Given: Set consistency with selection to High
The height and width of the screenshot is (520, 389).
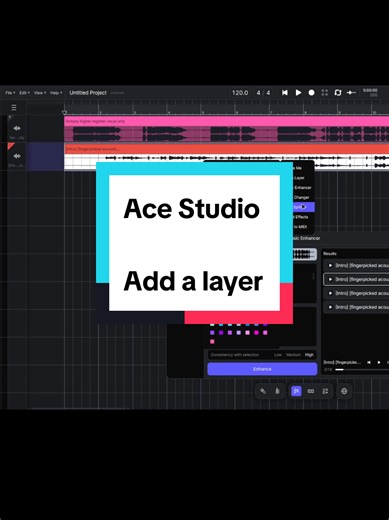Looking at the screenshot, I should pyautogui.click(x=309, y=355).
